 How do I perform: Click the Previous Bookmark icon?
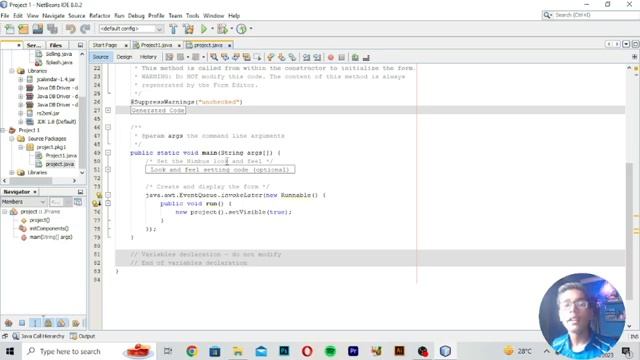tap(270, 57)
